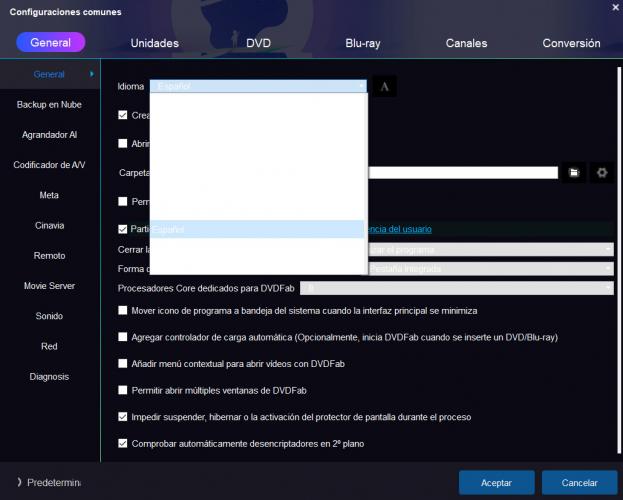Image resolution: width=623 pixels, height=500 pixels.
Task: Switch to the Canales tab
Action: click(466, 43)
